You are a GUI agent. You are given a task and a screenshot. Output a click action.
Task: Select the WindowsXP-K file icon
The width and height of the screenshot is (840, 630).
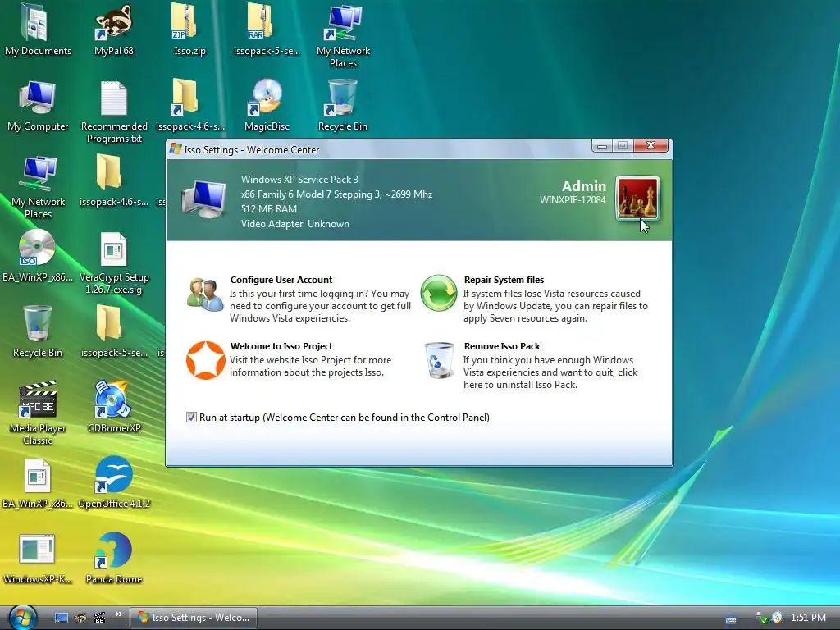point(38,558)
